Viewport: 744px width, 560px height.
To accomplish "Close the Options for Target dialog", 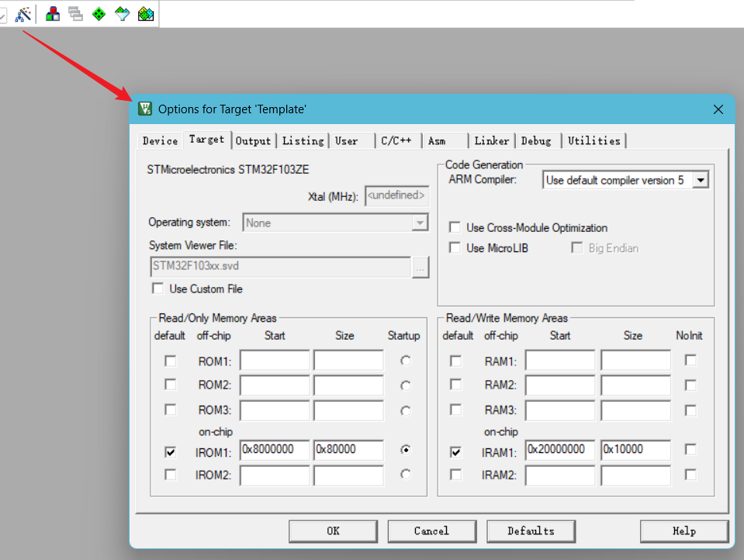I will pyautogui.click(x=718, y=109).
